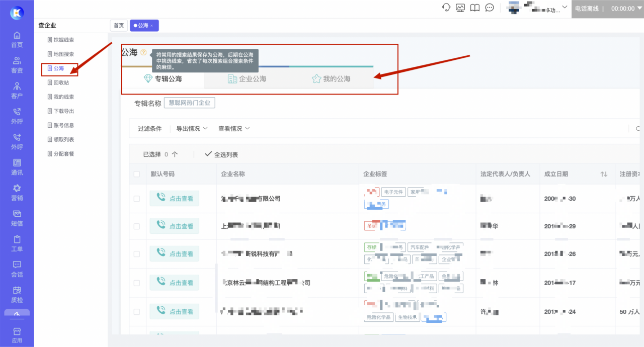Open the 首页 item in the purple sidebar

point(17,40)
